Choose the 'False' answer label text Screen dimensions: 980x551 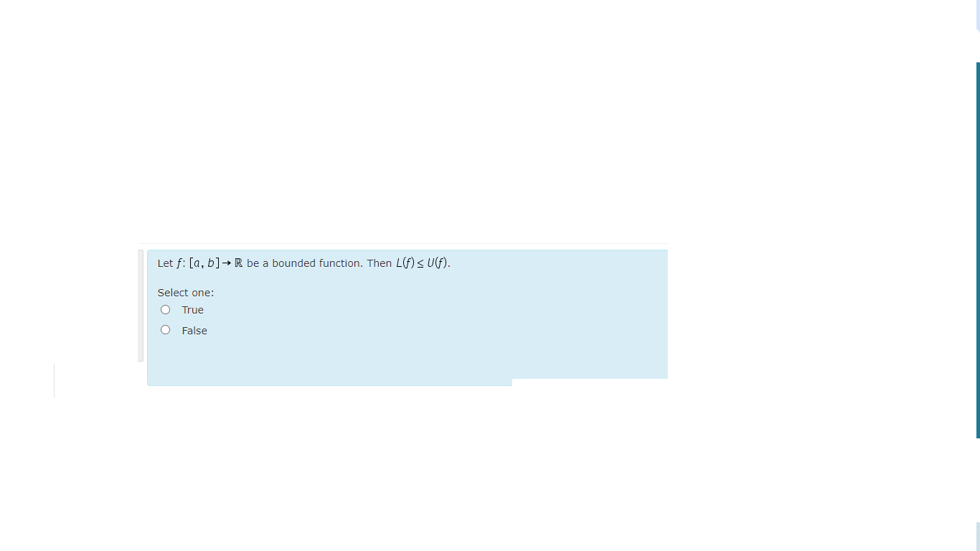194,331
